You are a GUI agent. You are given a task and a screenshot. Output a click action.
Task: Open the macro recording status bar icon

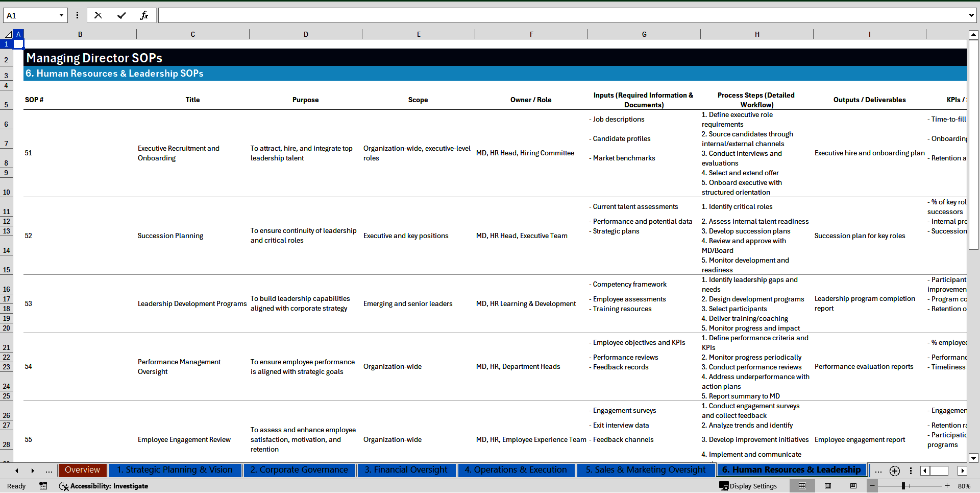[43, 486]
